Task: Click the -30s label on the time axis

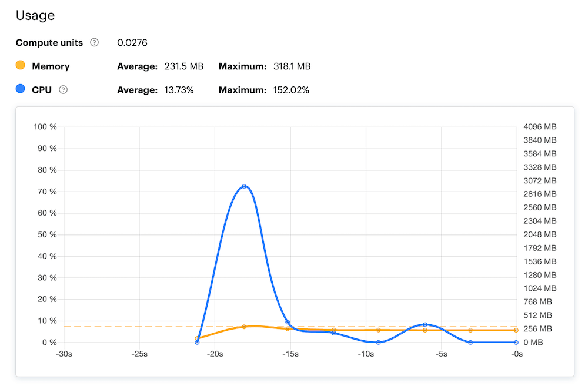Action: (64, 354)
